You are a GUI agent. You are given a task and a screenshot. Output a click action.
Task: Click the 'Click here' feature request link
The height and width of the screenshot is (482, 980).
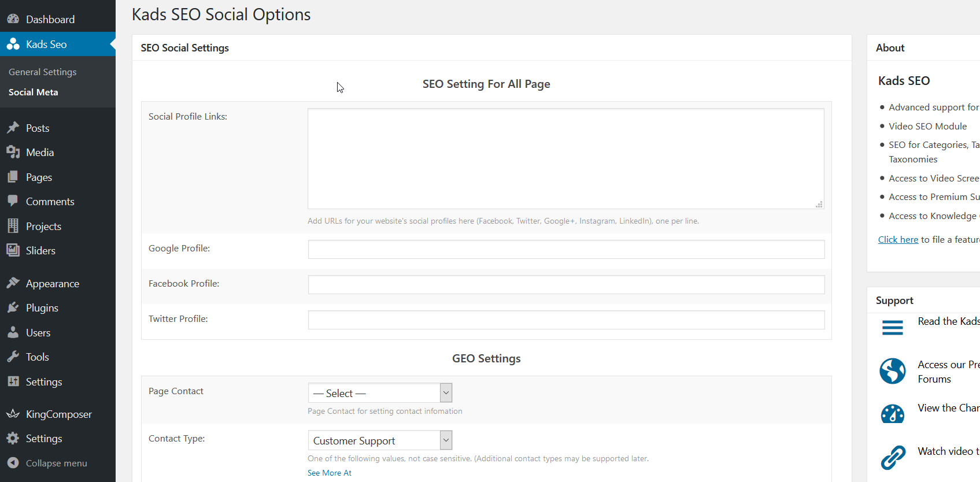(898, 239)
